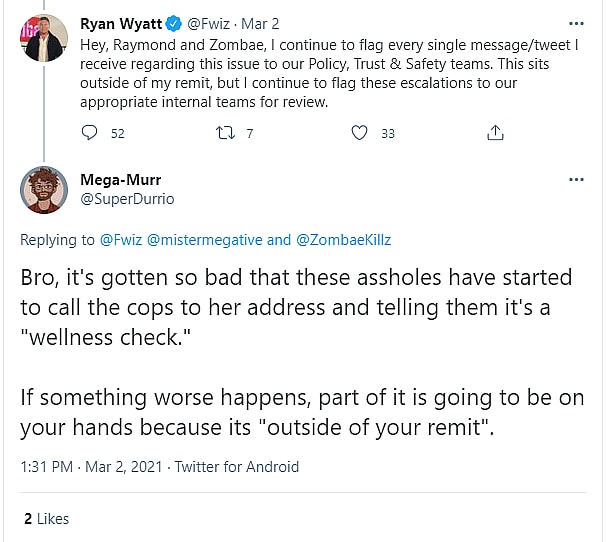Click the reply icon on Ryan Wyatt's tweet

[90, 133]
